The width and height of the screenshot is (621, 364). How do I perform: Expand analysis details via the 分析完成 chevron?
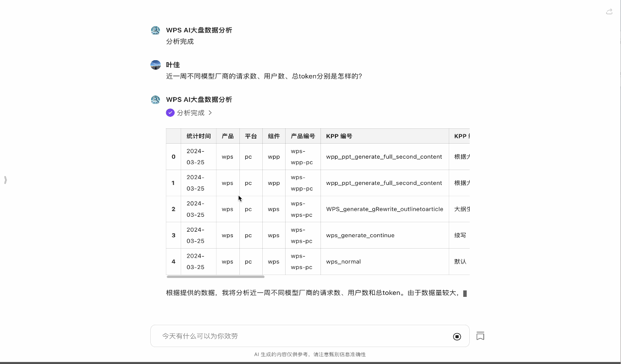tap(210, 113)
